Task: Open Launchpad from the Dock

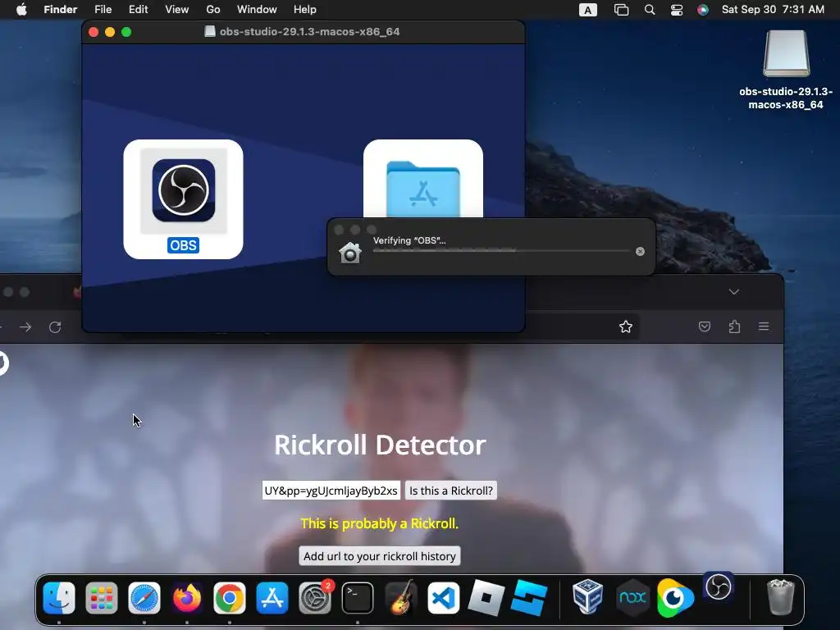Action: (102, 598)
